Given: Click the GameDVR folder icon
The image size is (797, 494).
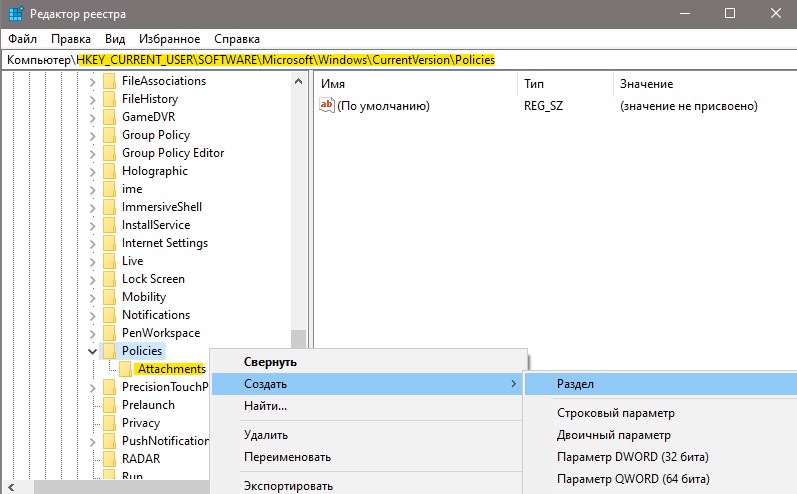Looking at the screenshot, I should [x=109, y=117].
